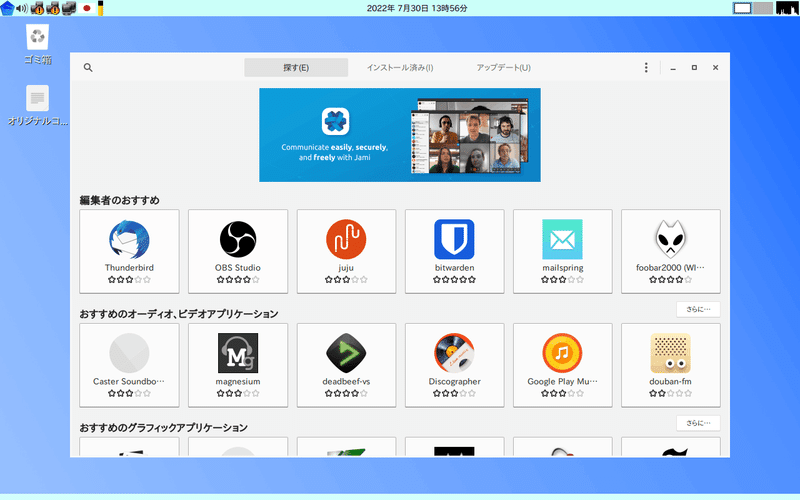Open the オリジナルコ... document on desktop
This screenshot has height=500, width=800.
click(37, 98)
